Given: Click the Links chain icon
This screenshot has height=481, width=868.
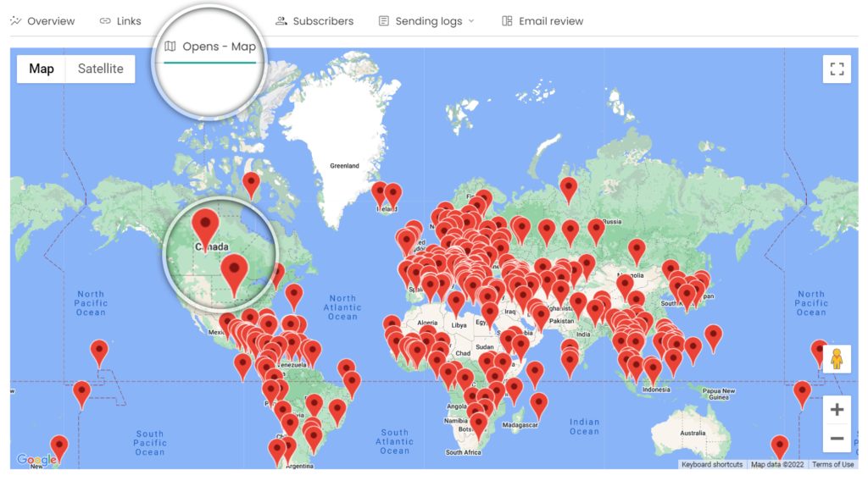Looking at the screenshot, I should click(104, 21).
